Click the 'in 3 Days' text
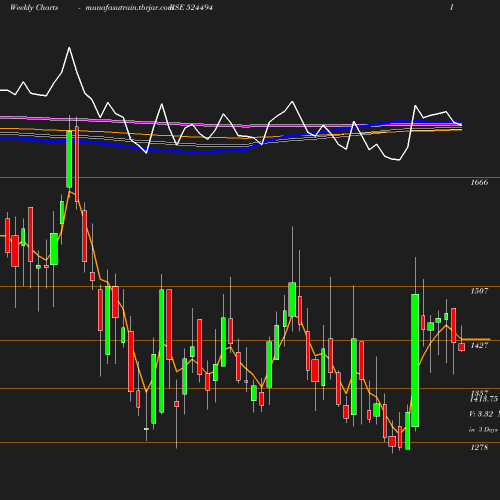Image resolution: width=500 pixels, height=500 pixels. pyautogui.click(x=483, y=429)
